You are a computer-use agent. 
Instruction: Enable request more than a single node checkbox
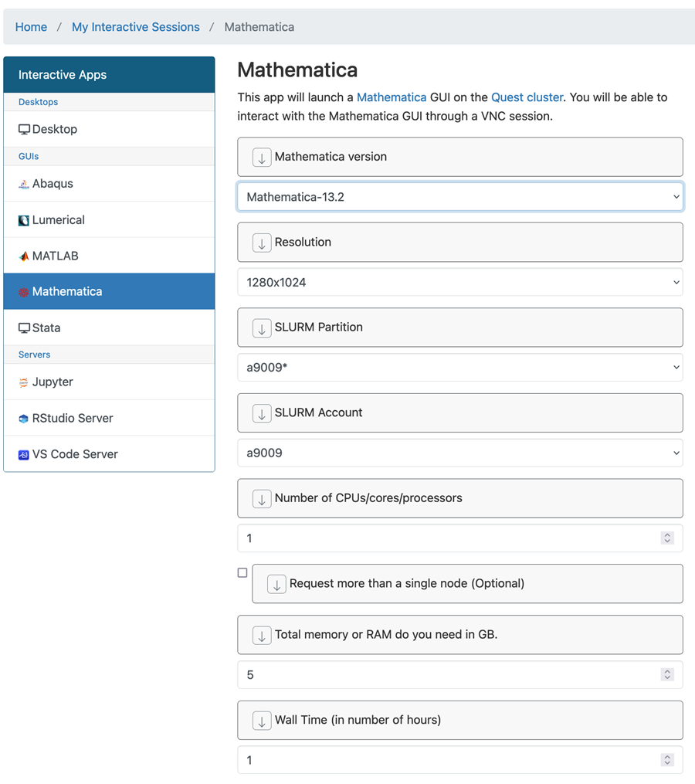pyautogui.click(x=242, y=573)
